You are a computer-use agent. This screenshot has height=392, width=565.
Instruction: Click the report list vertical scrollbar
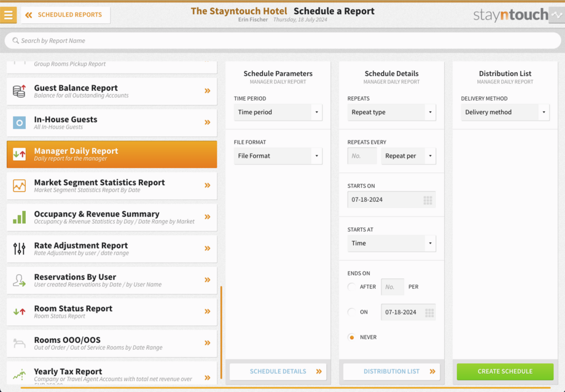[x=221, y=332]
